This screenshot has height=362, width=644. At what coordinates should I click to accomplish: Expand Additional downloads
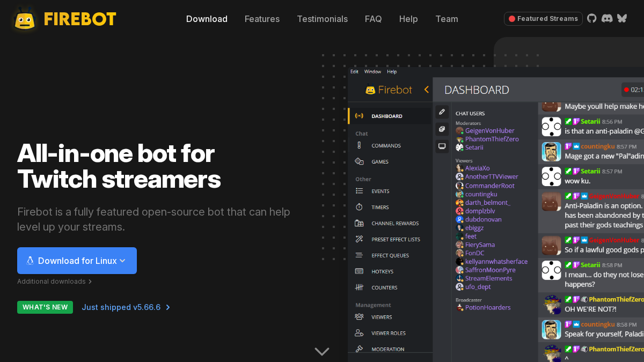click(x=55, y=282)
